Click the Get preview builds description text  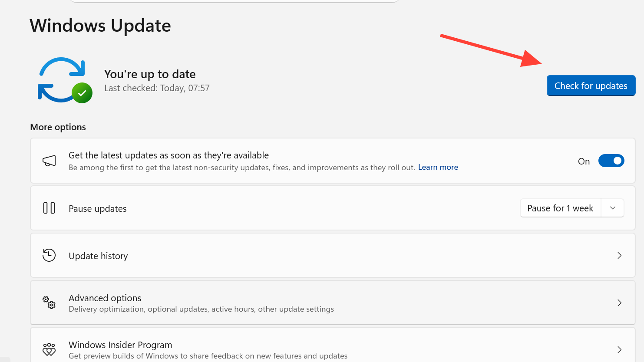pyautogui.click(x=208, y=356)
